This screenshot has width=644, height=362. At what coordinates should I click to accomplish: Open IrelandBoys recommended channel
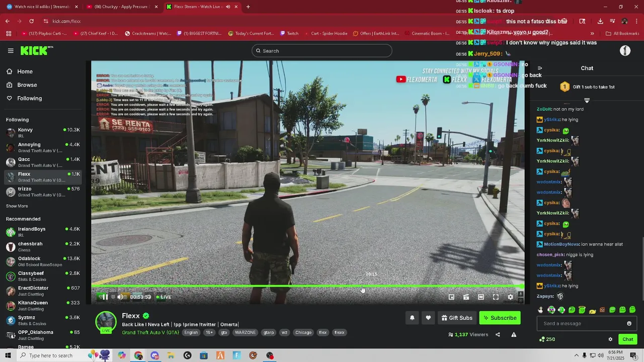click(43, 232)
